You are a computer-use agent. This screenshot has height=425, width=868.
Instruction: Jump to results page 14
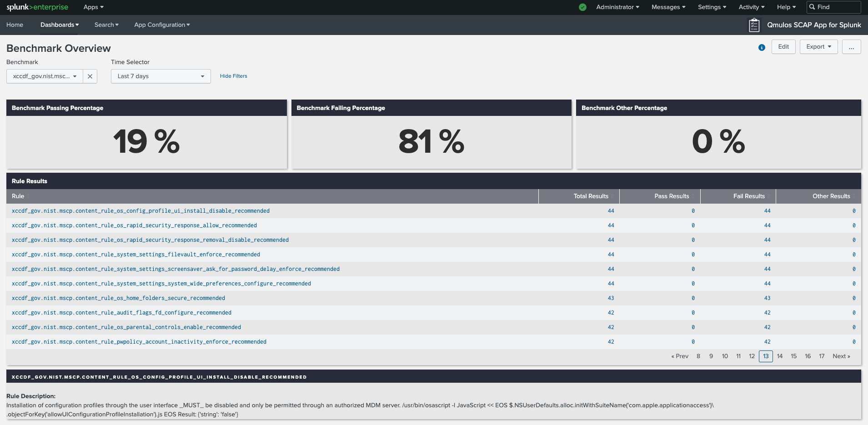[780, 356]
